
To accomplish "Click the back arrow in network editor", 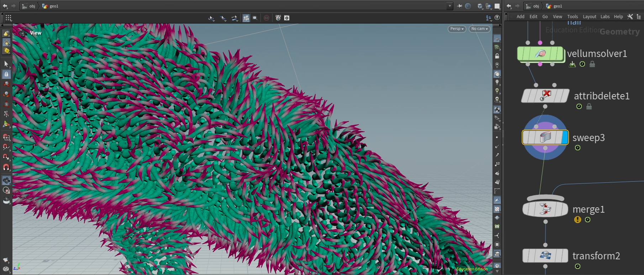I will click(509, 6).
